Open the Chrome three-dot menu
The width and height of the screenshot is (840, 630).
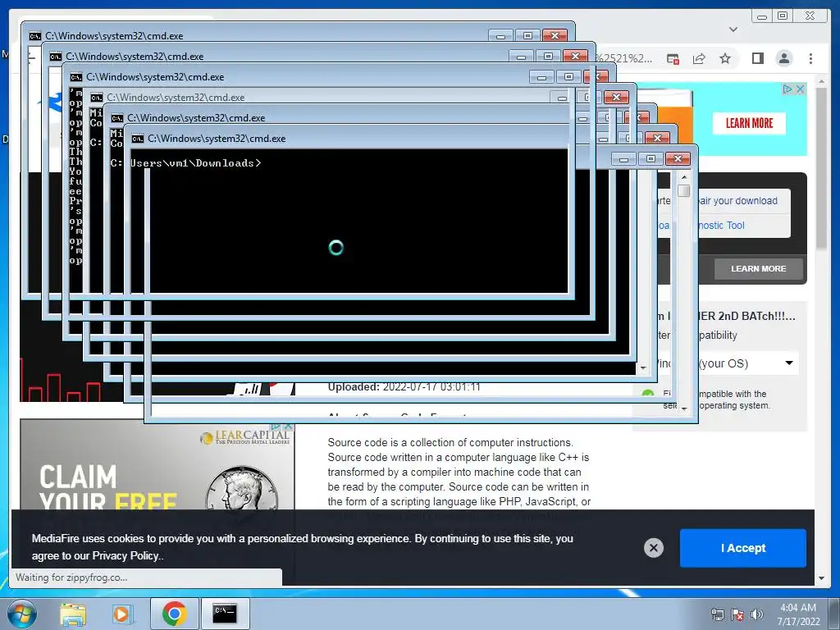point(810,58)
